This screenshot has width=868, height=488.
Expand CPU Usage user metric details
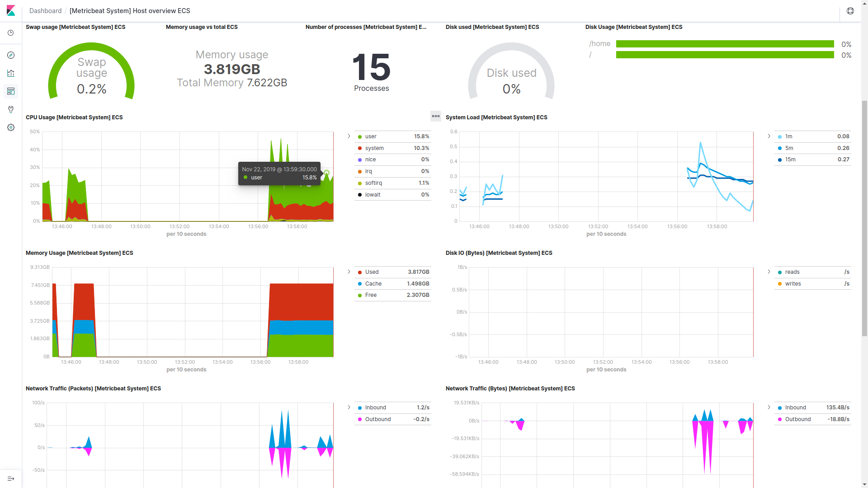point(349,136)
